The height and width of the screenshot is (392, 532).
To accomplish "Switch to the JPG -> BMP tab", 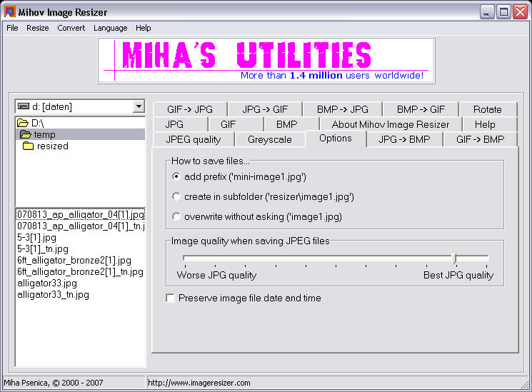I will tap(404, 139).
